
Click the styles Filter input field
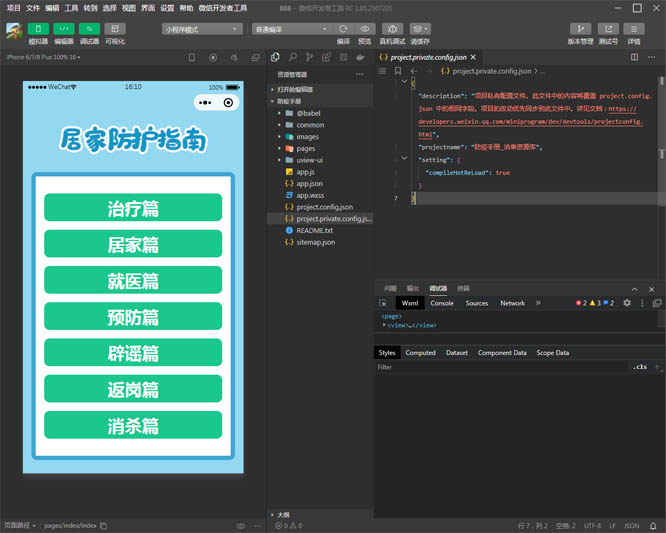pos(501,367)
